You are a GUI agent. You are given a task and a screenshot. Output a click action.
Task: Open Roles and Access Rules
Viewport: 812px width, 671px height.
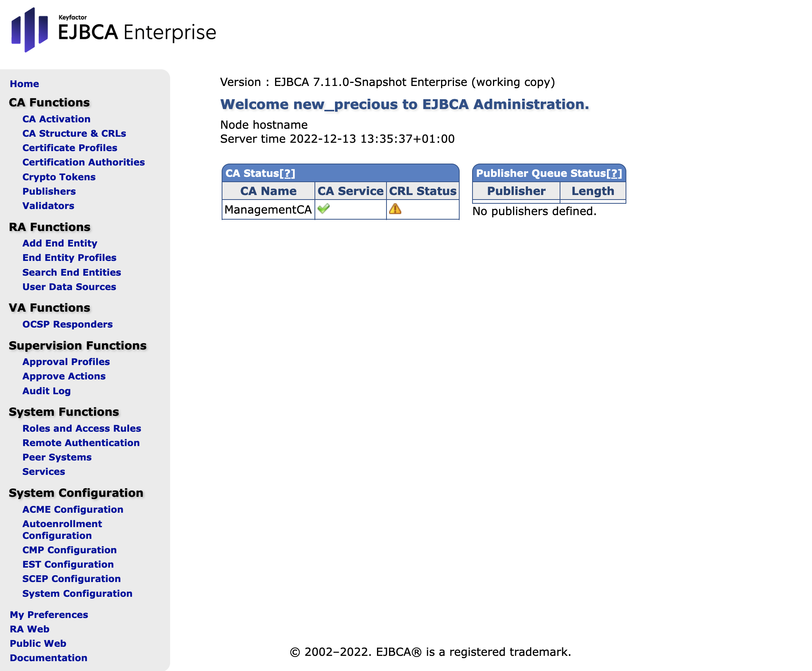(82, 428)
